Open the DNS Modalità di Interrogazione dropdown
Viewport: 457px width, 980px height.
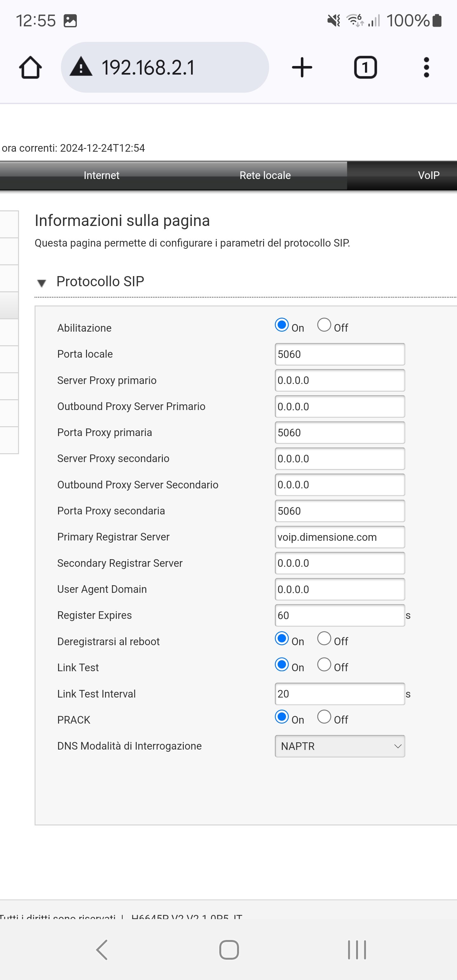[340, 746]
